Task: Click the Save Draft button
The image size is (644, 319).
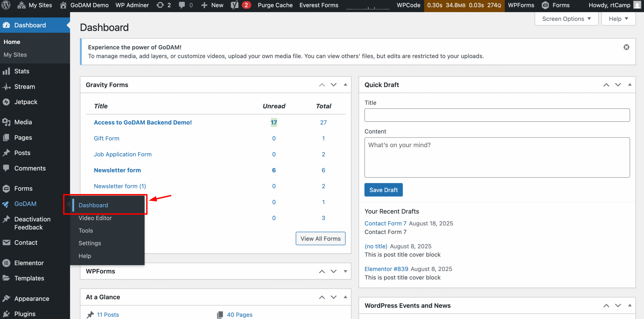Action: 383,190
